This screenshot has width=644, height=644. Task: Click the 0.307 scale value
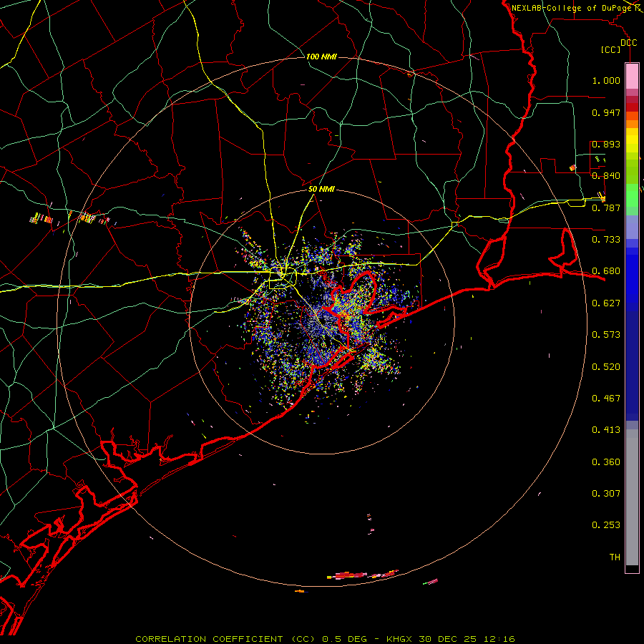tap(606, 494)
